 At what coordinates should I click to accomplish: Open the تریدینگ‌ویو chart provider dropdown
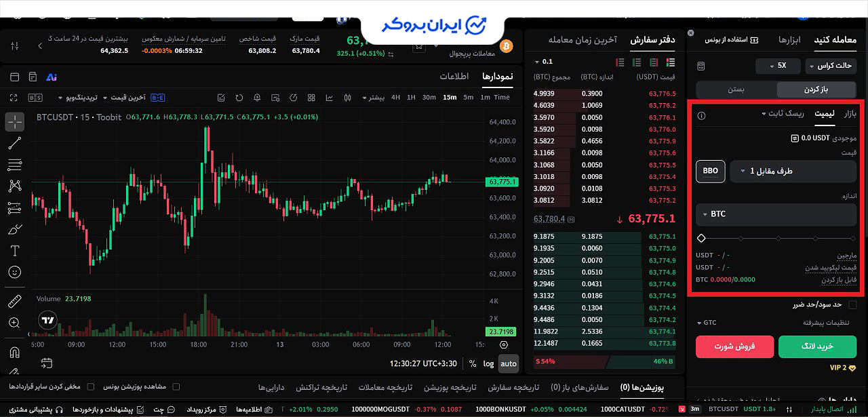coord(78,98)
